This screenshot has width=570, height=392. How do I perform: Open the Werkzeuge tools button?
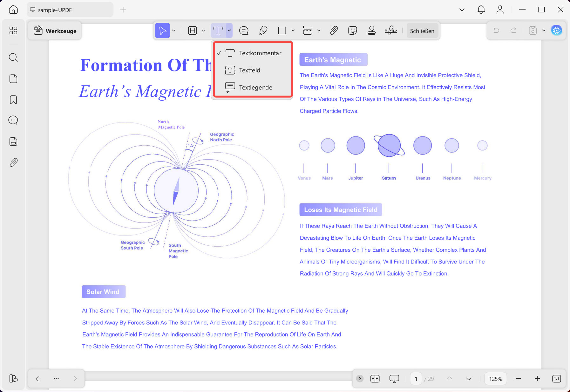pyautogui.click(x=55, y=31)
